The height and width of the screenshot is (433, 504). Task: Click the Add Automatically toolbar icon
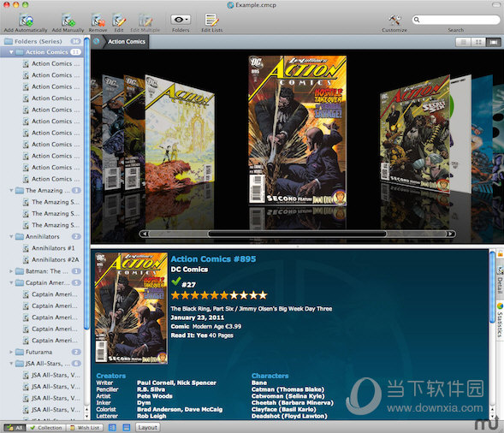point(26,21)
